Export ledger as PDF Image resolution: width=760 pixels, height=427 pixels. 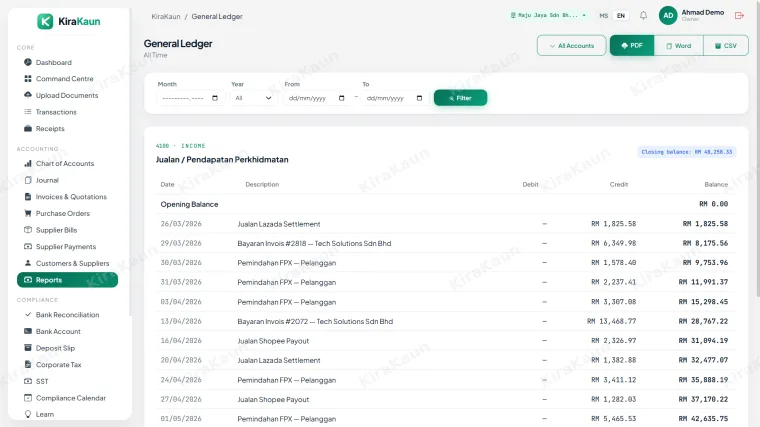[x=632, y=46]
